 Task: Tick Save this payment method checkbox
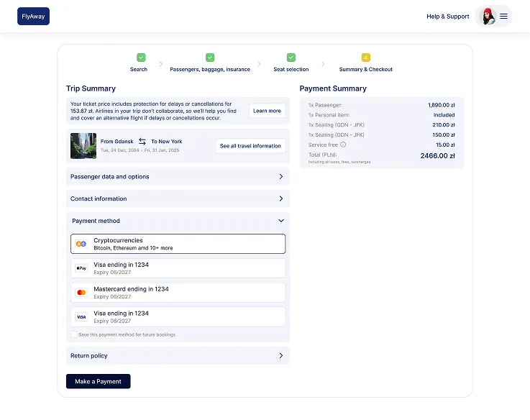[x=74, y=334]
